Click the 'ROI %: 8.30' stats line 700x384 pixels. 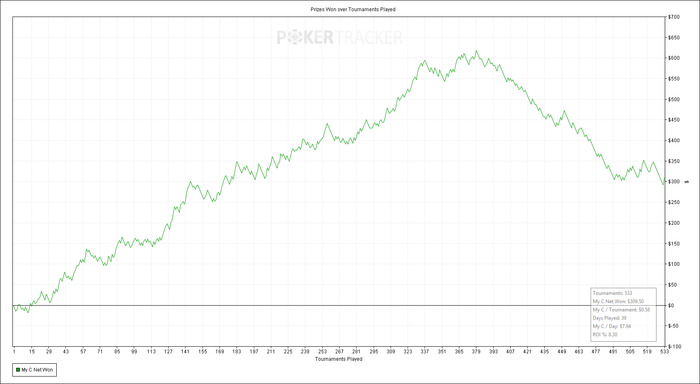point(605,334)
